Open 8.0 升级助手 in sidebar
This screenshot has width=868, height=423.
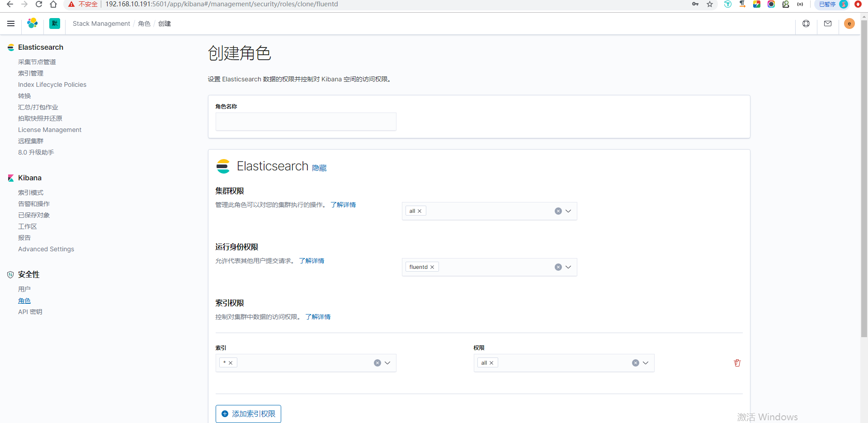[x=36, y=152]
